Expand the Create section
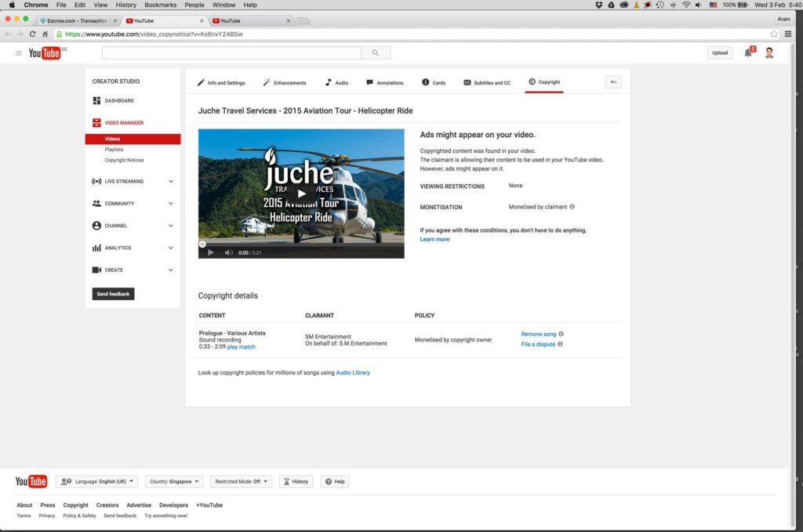 tap(170, 270)
